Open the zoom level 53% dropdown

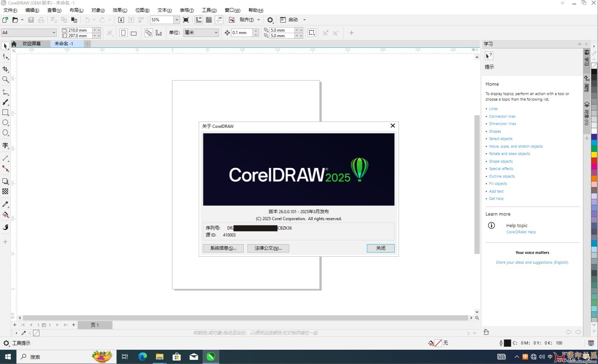[177, 20]
